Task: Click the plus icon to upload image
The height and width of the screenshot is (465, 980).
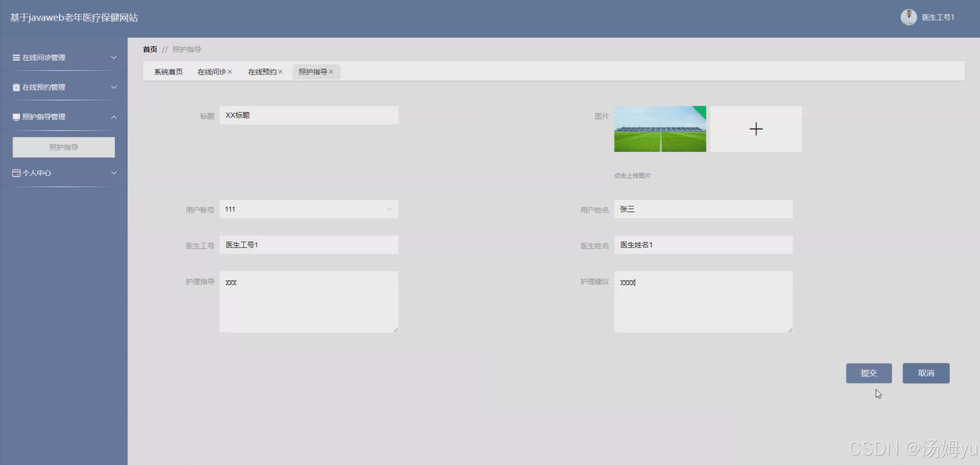Action: (x=756, y=129)
